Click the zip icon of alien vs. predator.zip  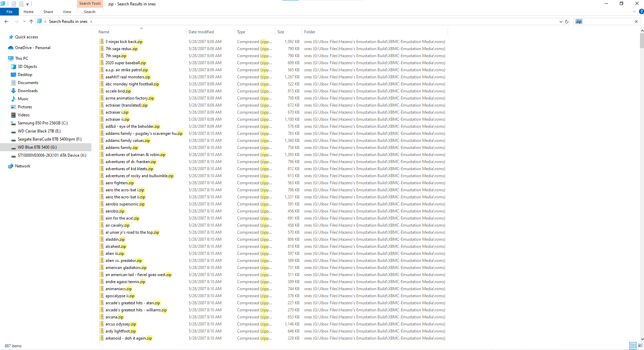coord(102,261)
